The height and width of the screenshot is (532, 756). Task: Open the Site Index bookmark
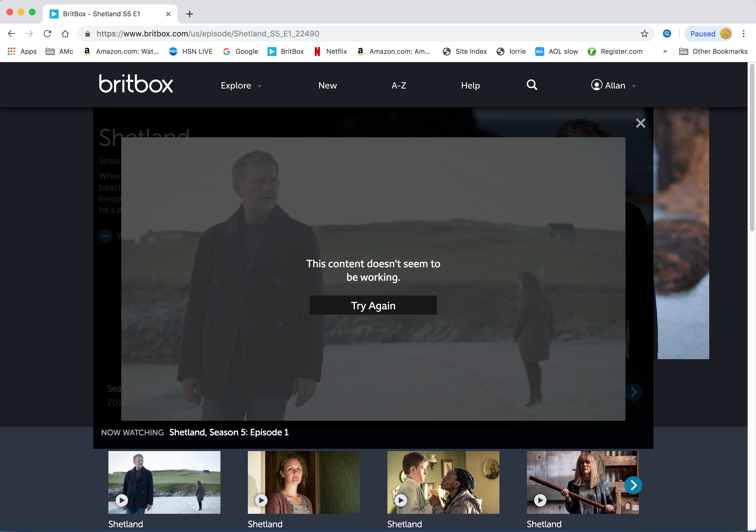(465, 51)
